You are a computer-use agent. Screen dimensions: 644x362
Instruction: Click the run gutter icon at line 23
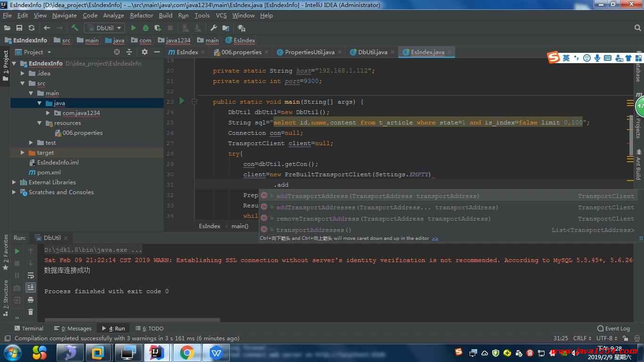182,101
